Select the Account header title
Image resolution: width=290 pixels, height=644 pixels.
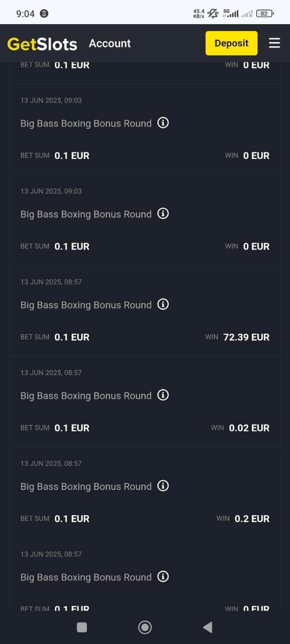110,43
